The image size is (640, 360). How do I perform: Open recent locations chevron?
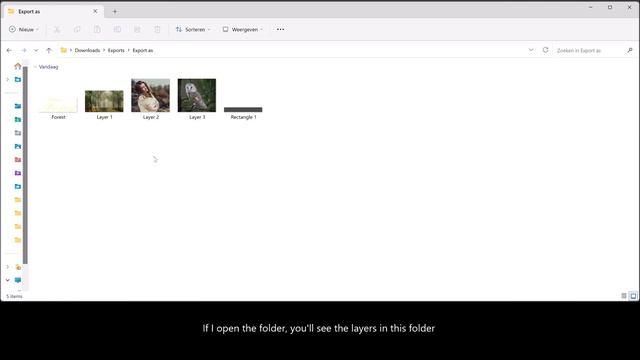pos(36,50)
